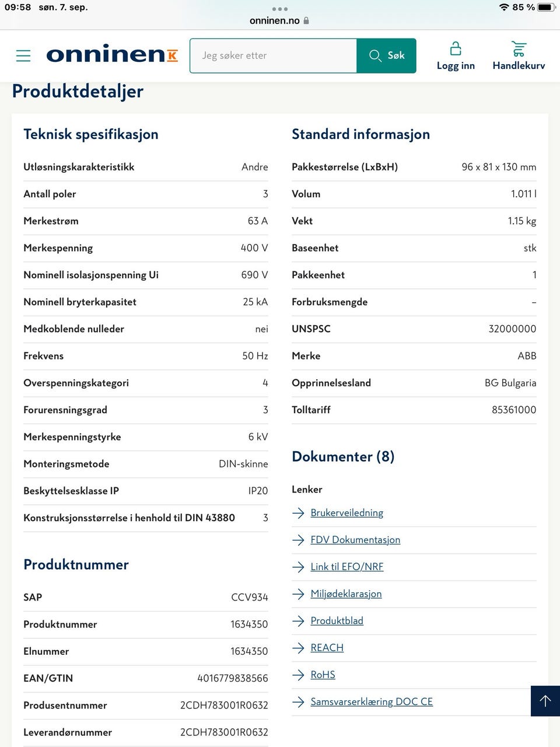Image resolution: width=560 pixels, height=747 pixels.
Task: Open the Miljødeklarasjon document
Action: [346, 594]
